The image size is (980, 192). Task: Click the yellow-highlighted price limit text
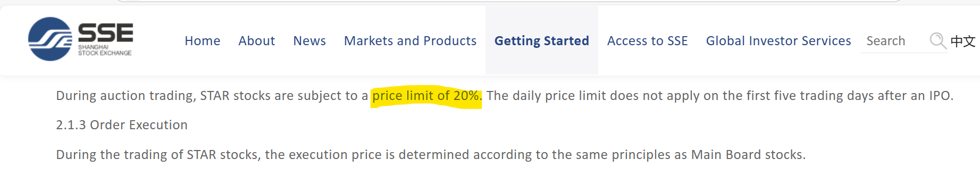[426, 96]
